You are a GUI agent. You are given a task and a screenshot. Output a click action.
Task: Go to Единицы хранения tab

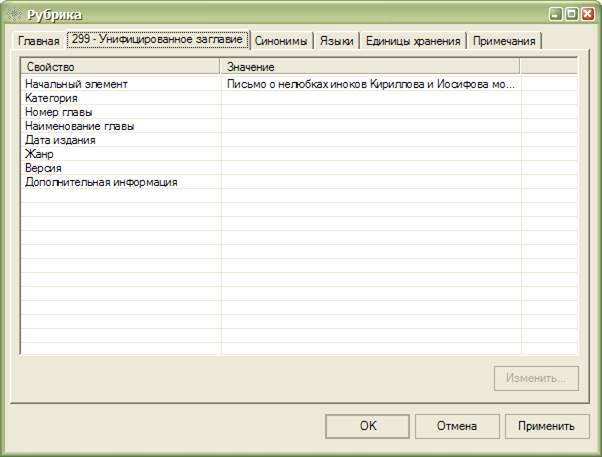click(x=412, y=41)
